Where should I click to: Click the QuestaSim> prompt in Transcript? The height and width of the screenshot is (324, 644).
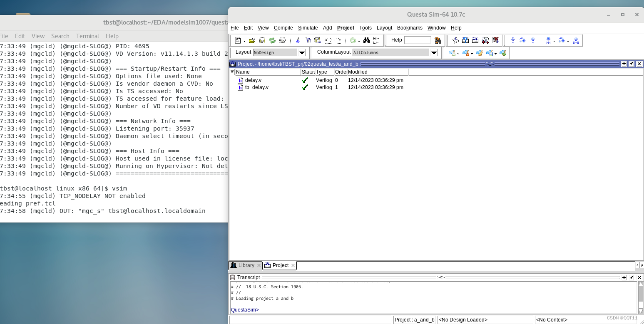pyautogui.click(x=245, y=310)
